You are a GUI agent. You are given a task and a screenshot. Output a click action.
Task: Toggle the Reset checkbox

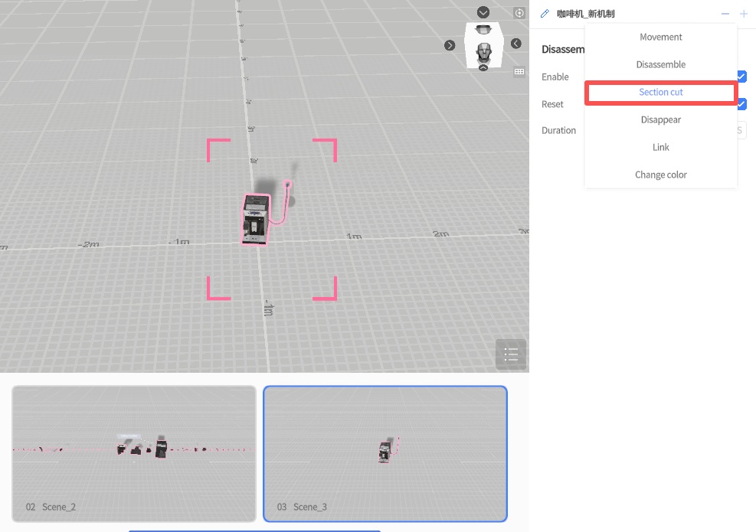(741, 104)
